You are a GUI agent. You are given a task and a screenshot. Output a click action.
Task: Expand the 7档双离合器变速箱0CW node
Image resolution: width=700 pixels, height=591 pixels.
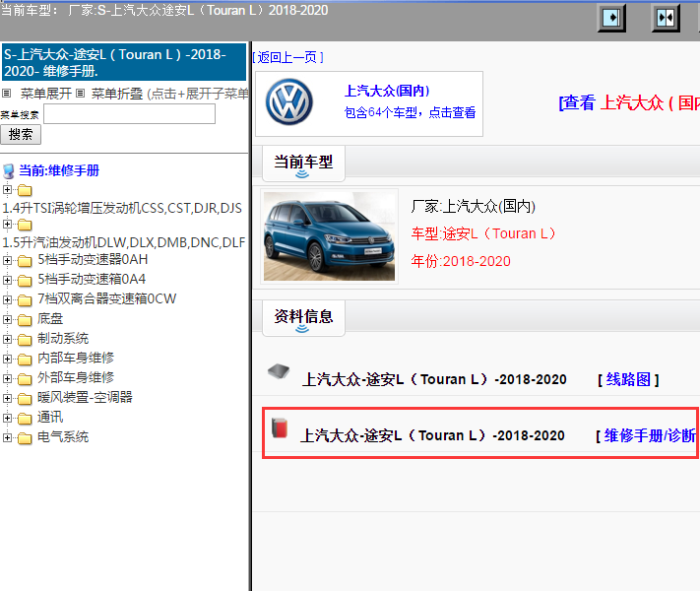(x=7, y=299)
